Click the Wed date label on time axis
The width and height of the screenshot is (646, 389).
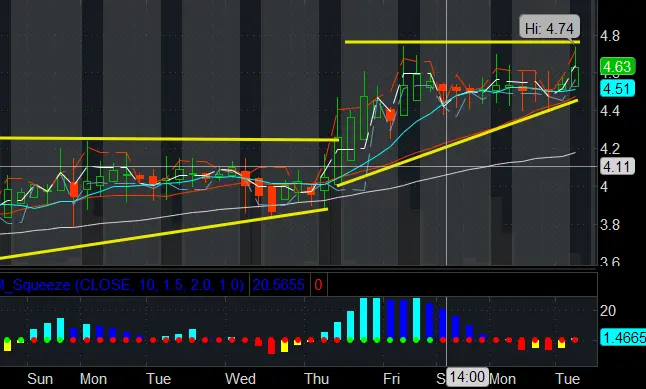pos(240,379)
